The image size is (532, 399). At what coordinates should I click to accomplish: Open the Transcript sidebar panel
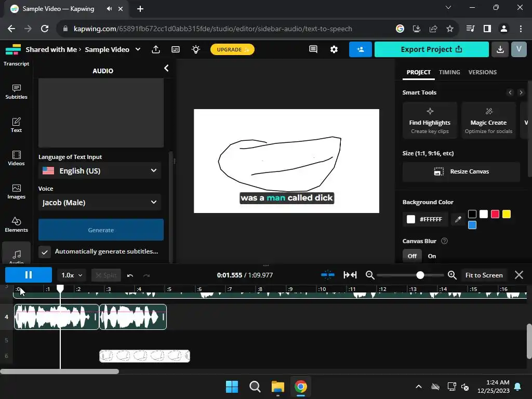[16, 63]
